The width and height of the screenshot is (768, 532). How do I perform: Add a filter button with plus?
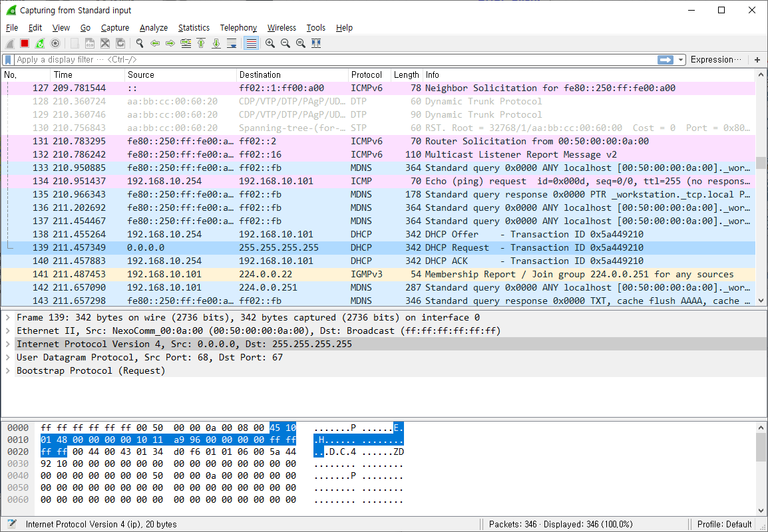(757, 60)
